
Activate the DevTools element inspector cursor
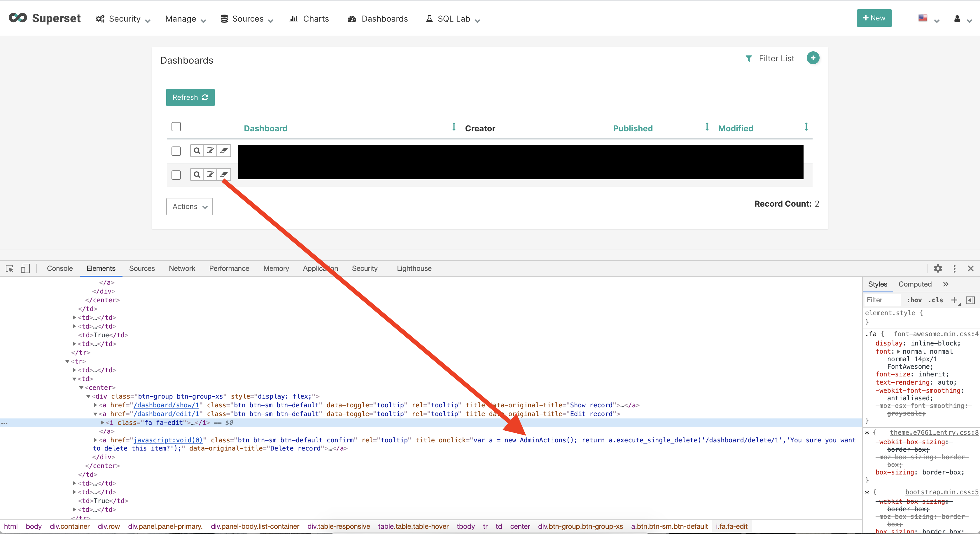click(10, 268)
